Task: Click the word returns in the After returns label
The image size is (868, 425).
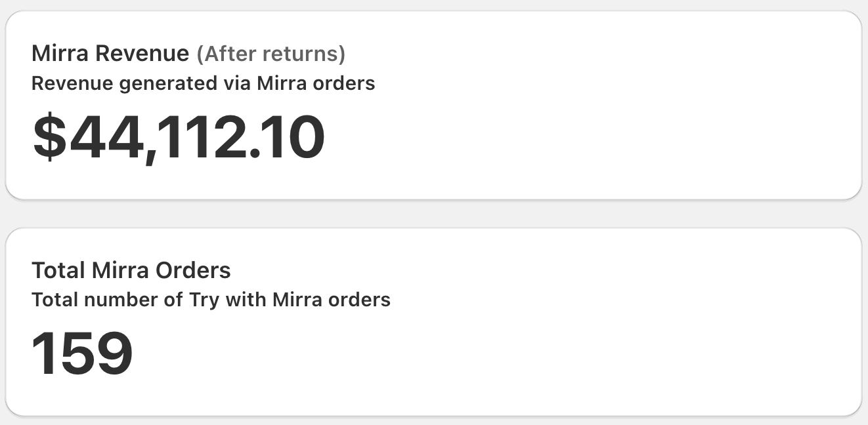Action: click(303, 54)
